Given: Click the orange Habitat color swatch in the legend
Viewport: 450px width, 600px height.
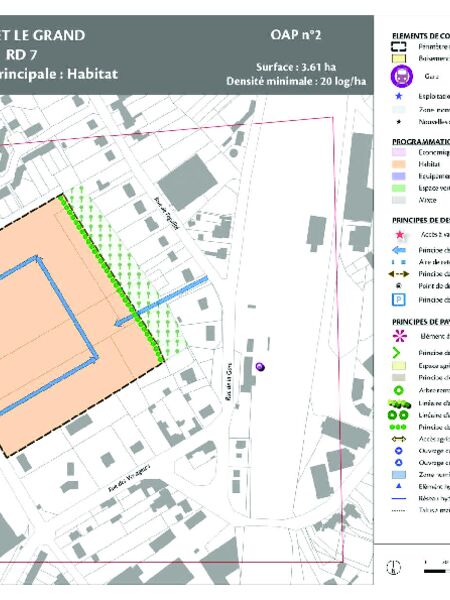Looking at the screenshot, I should pos(399,164).
